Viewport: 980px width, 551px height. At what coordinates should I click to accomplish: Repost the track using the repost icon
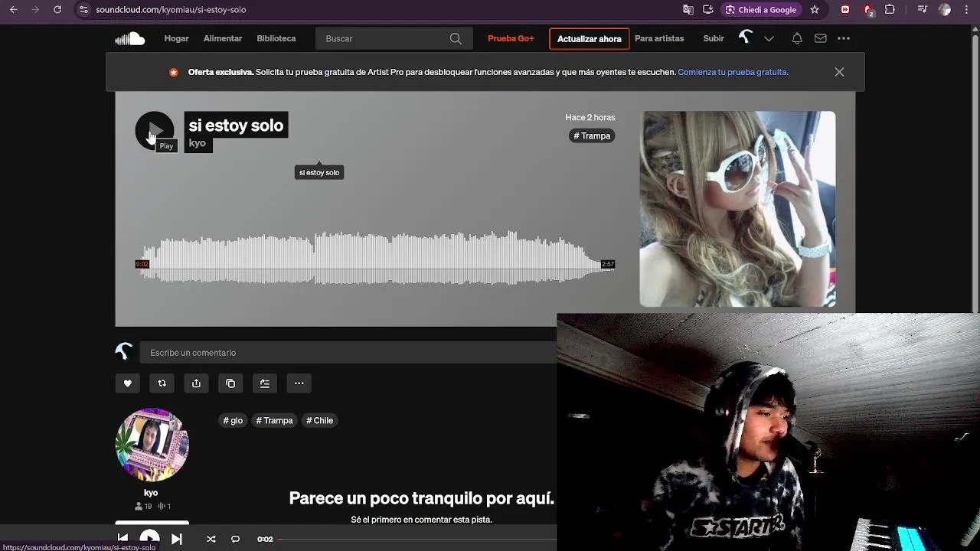pos(162,383)
